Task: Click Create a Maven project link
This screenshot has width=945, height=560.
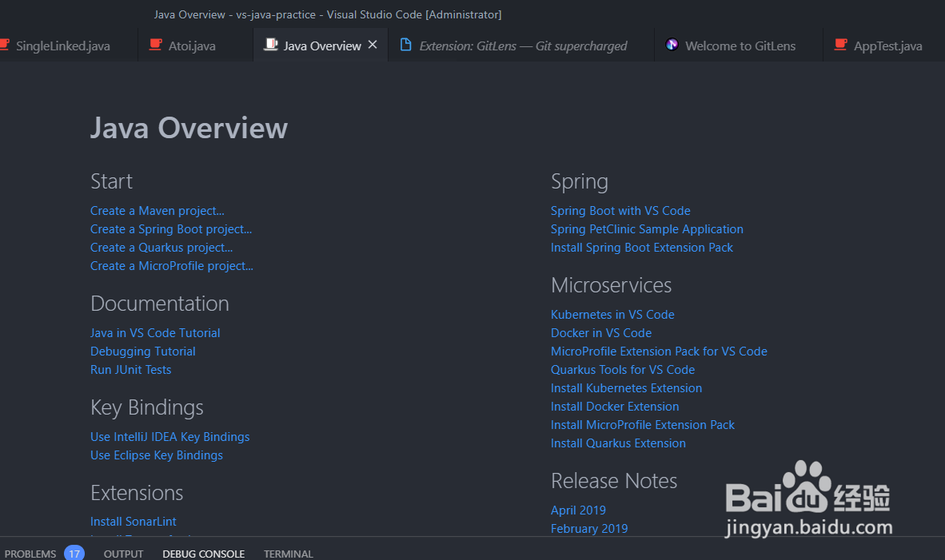Action: [x=157, y=211]
